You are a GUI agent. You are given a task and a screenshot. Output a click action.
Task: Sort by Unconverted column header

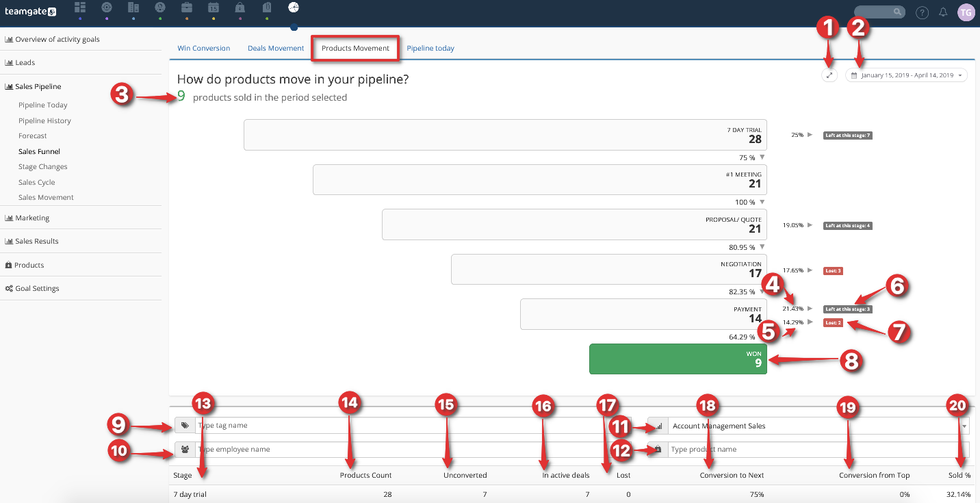(x=465, y=475)
